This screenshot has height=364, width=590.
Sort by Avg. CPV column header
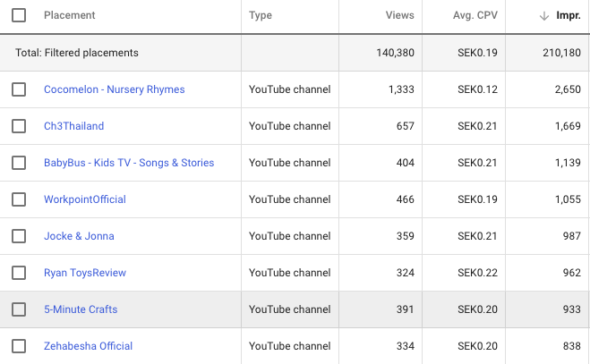pos(475,15)
